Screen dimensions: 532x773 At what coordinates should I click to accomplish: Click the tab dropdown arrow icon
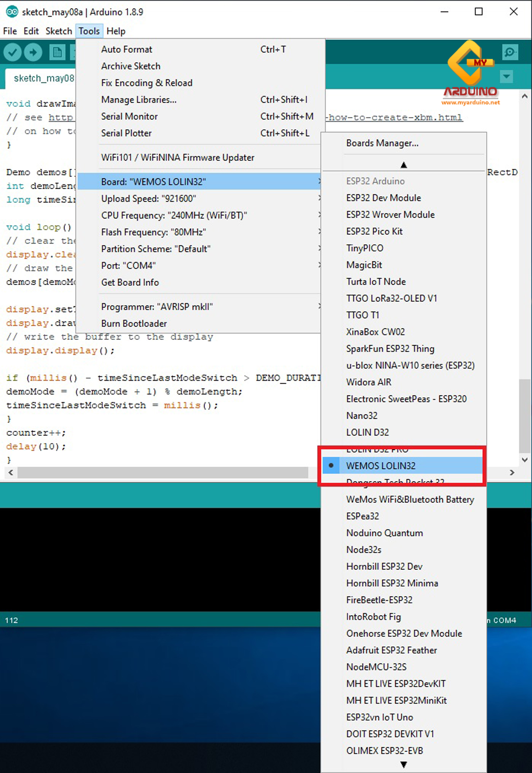(506, 76)
